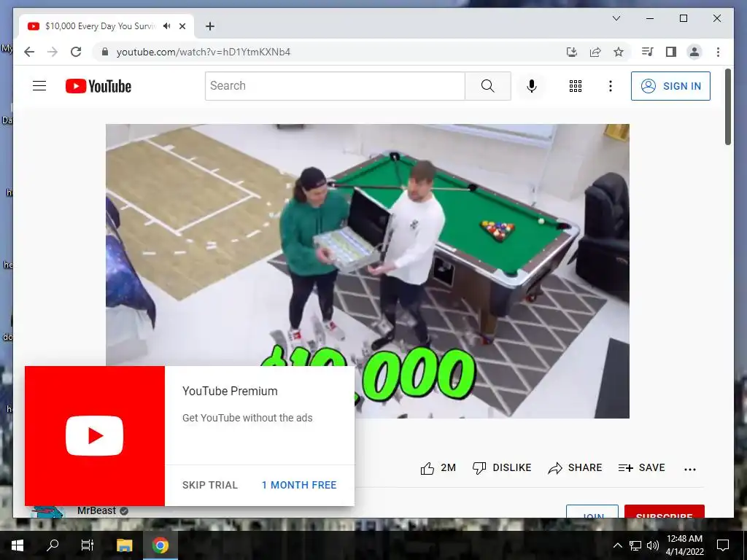Open the taskbar clock and date

(684, 545)
